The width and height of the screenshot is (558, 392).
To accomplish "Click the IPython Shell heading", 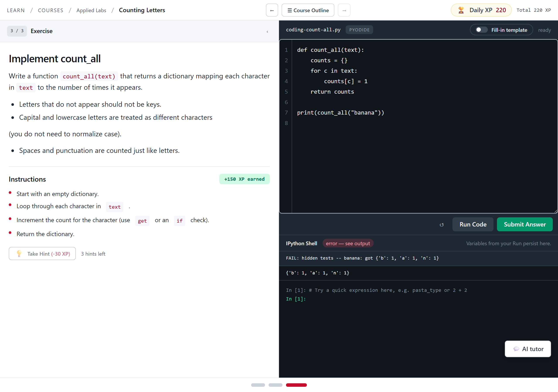I will point(301,243).
